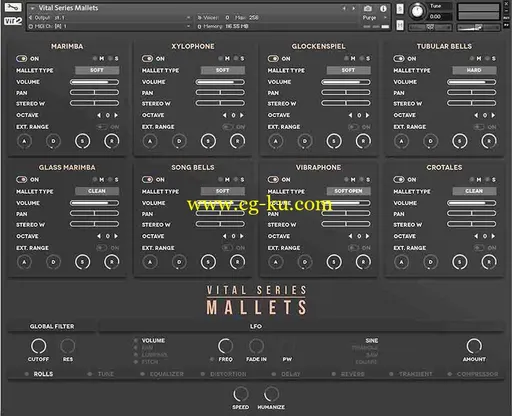Solo the Xylophone with S button
Image resolution: width=512 pixels, height=416 pixels.
[x=240, y=59]
